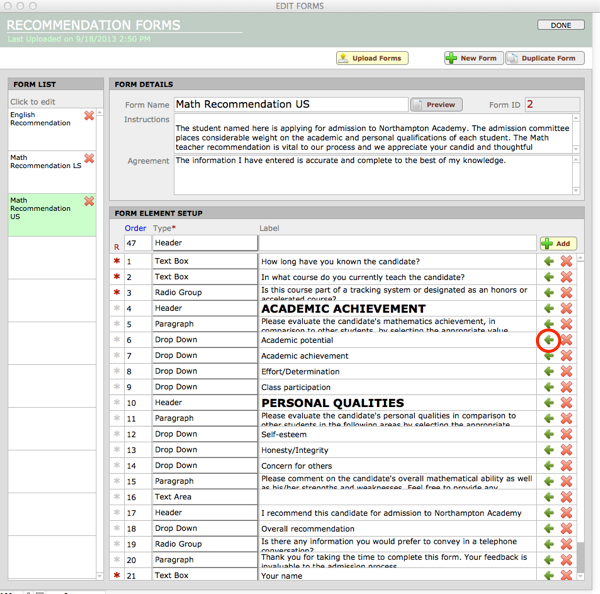Open Type dropdown for new element Header
The width and height of the screenshot is (600, 594).
pos(204,243)
